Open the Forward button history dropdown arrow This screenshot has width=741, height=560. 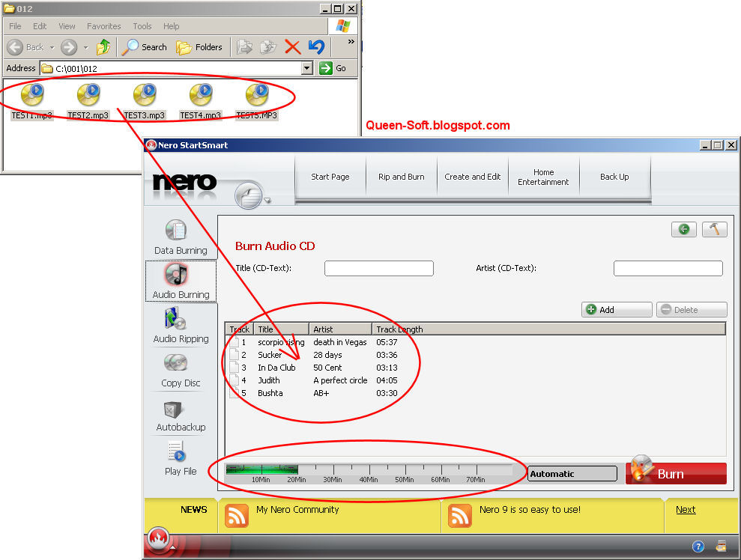pyautogui.click(x=85, y=47)
